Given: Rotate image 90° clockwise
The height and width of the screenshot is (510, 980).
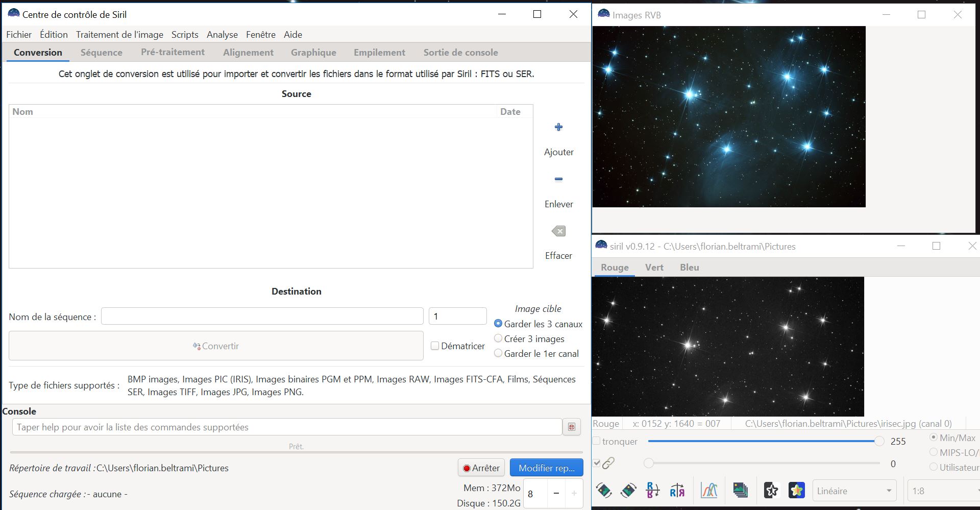Looking at the screenshot, I should click(628, 491).
